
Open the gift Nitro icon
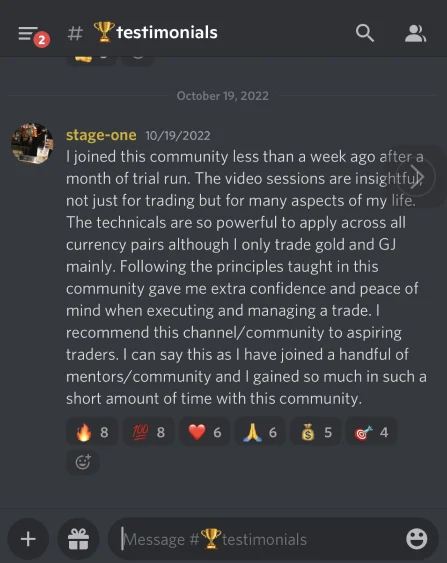click(78, 539)
